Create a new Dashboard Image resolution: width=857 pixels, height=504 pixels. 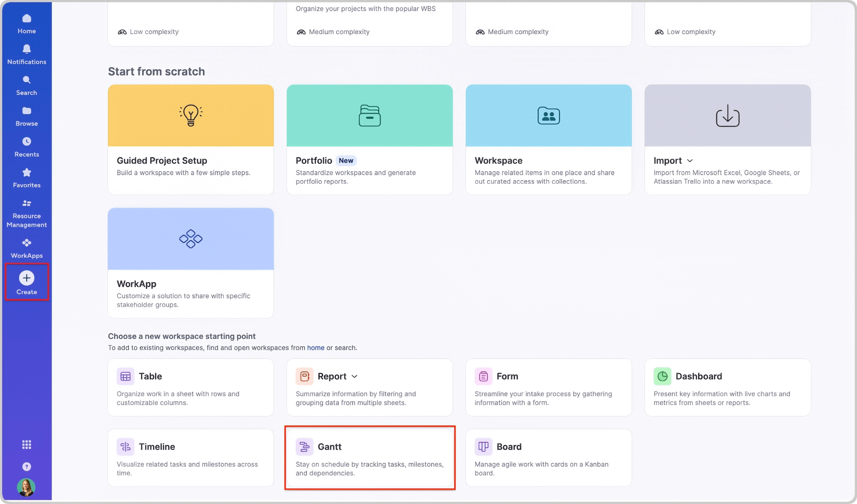click(727, 387)
